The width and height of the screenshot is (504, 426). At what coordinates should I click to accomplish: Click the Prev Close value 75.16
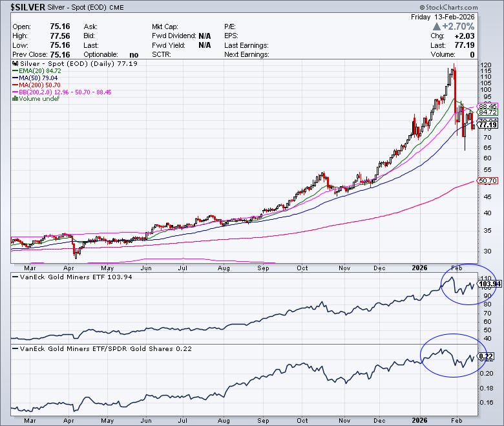[x=60, y=54]
